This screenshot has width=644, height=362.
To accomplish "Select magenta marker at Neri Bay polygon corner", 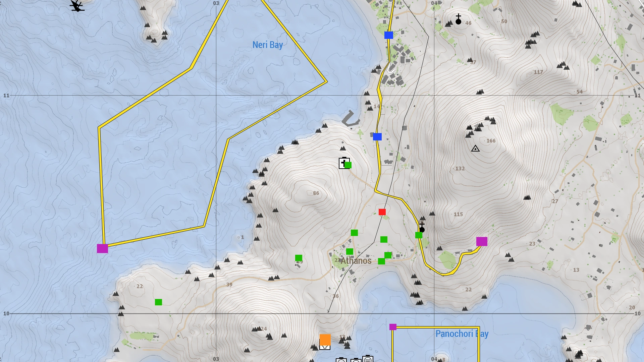I will (x=102, y=248).
